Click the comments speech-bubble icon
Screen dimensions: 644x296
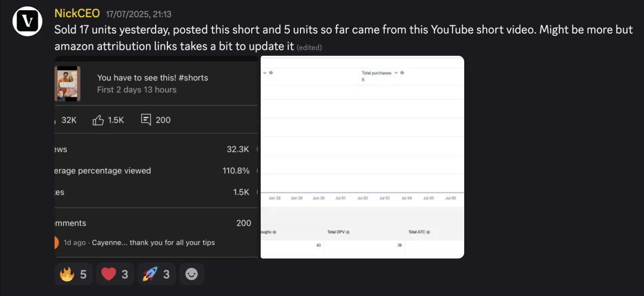coord(146,120)
